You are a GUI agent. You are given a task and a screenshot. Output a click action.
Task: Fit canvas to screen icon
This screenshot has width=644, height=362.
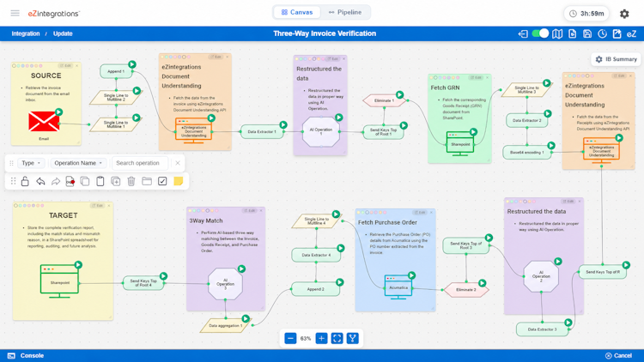(x=337, y=338)
